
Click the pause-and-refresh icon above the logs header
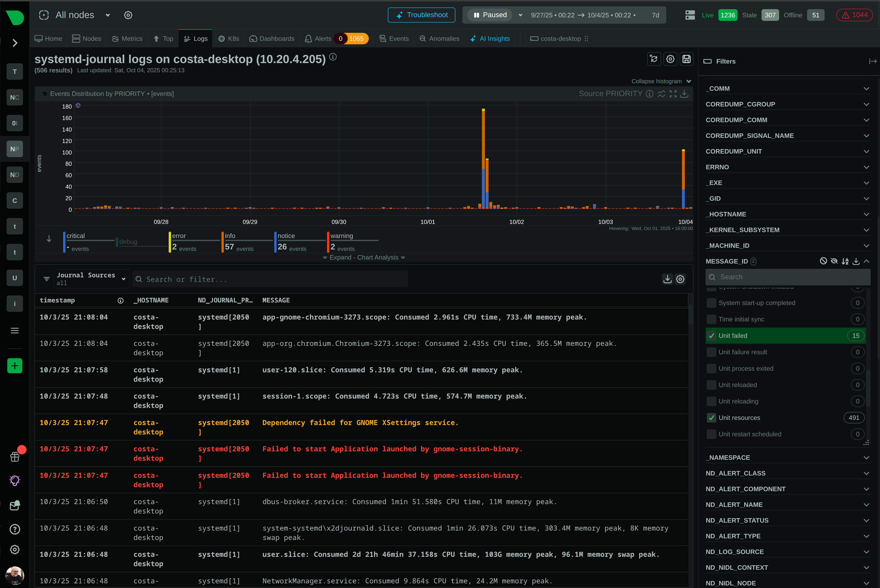pyautogui.click(x=654, y=59)
